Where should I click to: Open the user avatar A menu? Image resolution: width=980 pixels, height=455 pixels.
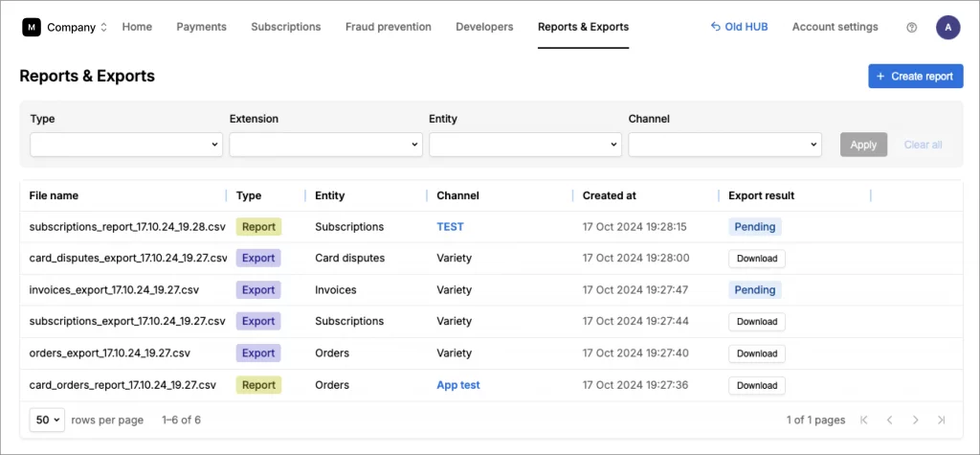(947, 28)
